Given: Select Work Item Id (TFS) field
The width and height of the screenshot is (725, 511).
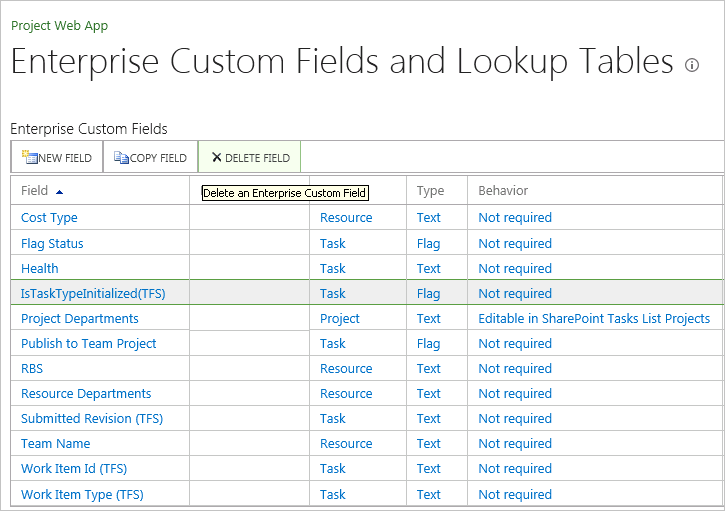Looking at the screenshot, I should coord(74,468).
